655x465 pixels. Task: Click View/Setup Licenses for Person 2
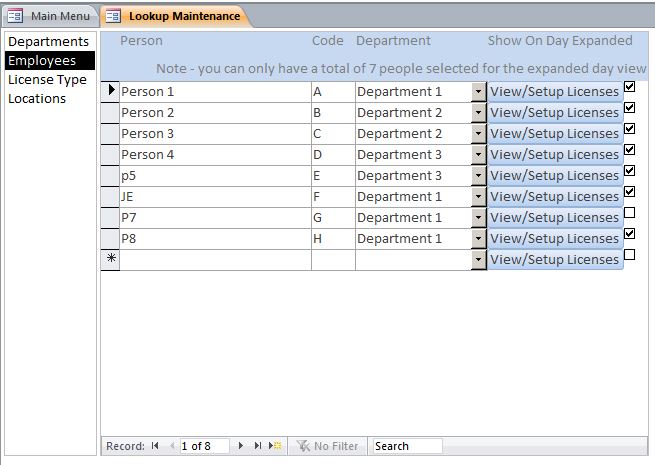click(555, 112)
